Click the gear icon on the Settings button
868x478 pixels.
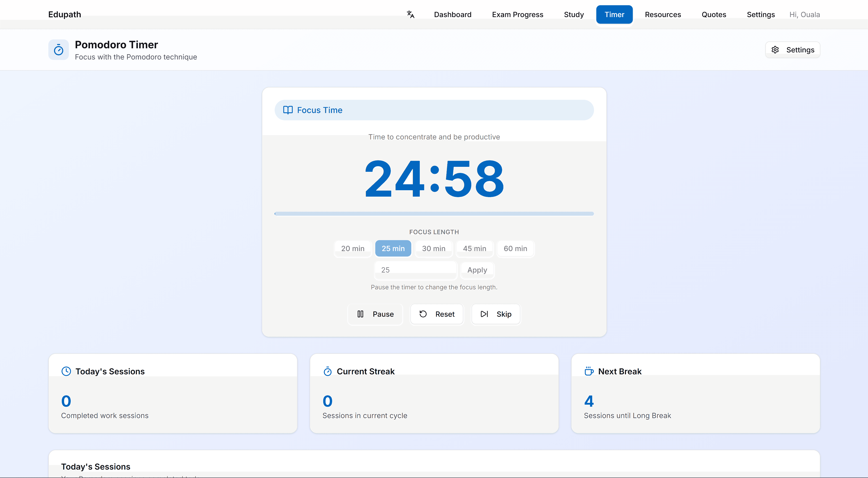click(775, 49)
